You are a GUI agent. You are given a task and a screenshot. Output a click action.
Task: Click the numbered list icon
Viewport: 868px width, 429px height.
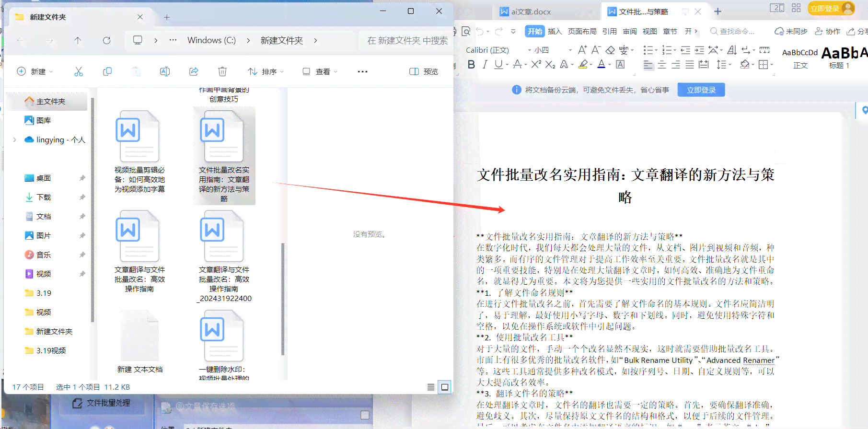[667, 50]
